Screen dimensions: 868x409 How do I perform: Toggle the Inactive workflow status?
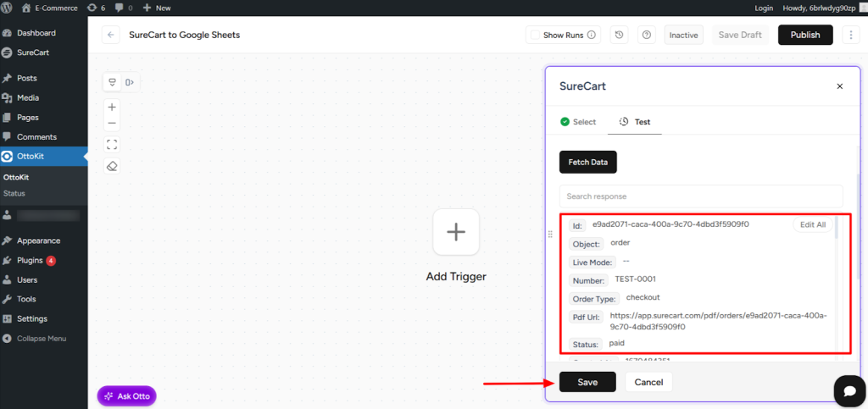point(683,35)
